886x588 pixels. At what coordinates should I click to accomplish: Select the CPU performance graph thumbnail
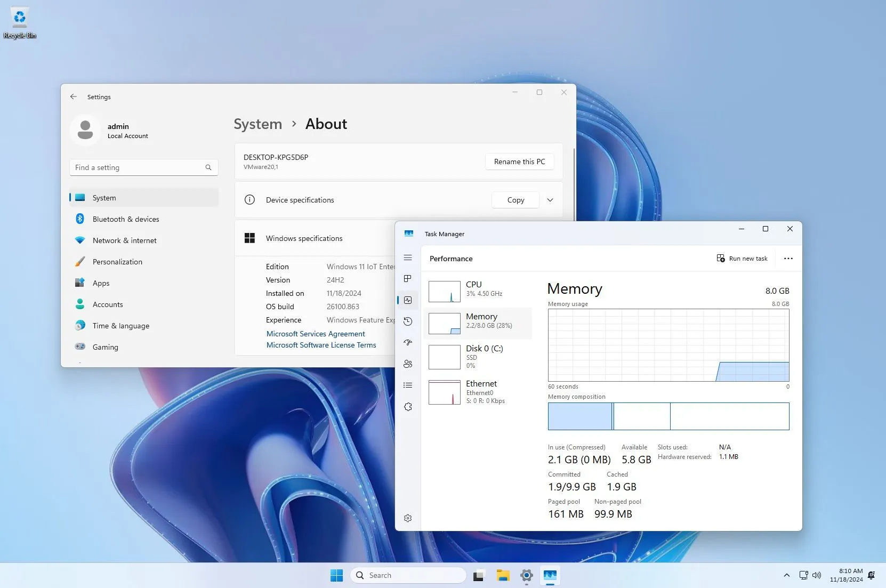coord(445,292)
